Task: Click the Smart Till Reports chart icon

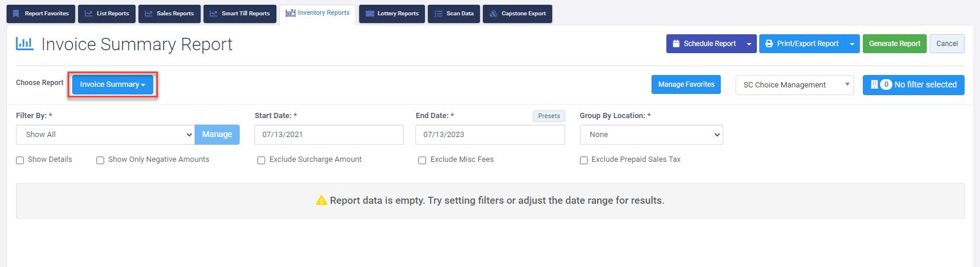Action: pyautogui.click(x=214, y=14)
